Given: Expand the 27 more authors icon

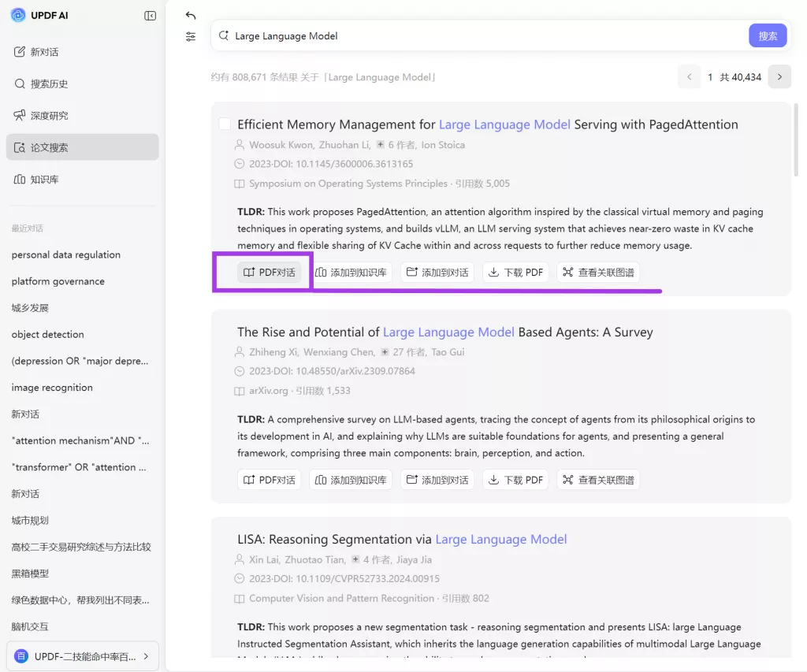Looking at the screenshot, I should coord(385,352).
